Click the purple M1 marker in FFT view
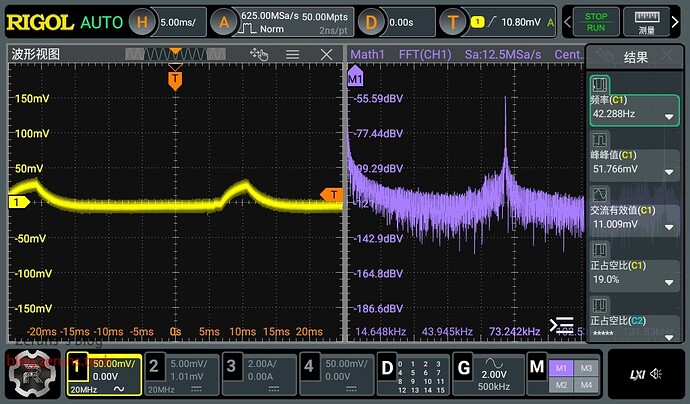Viewport: 690px width, 404px height. (354, 78)
